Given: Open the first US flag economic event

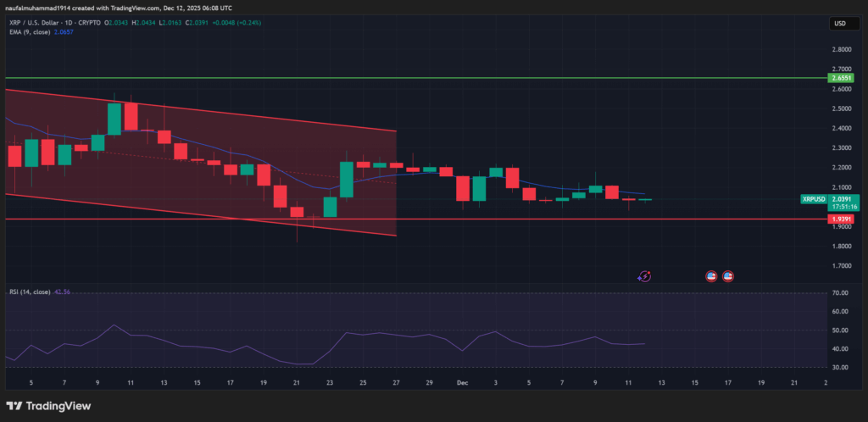Looking at the screenshot, I should click(712, 275).
